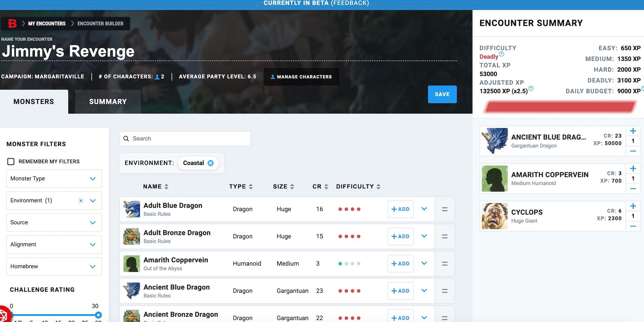Click the Challenge Rating slider max handle

(99, 315)
